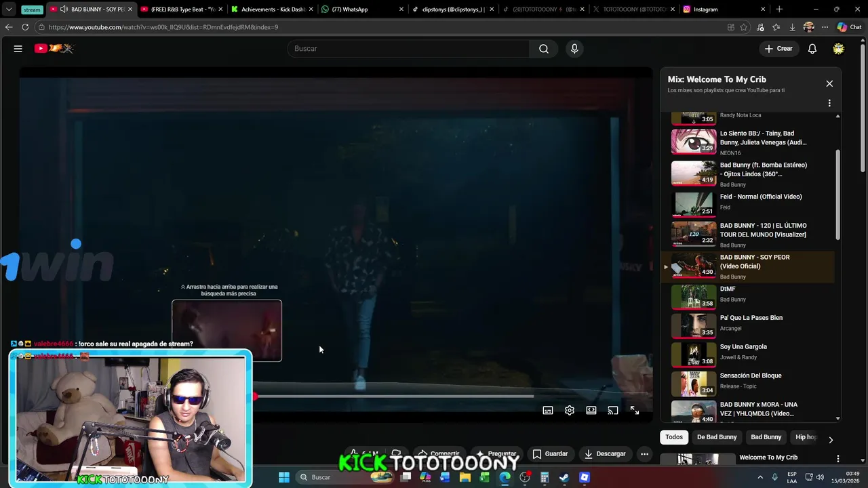Open browser downloads arrow icon
The height and width of the screenshot is (488, 868).
[792, 27]
